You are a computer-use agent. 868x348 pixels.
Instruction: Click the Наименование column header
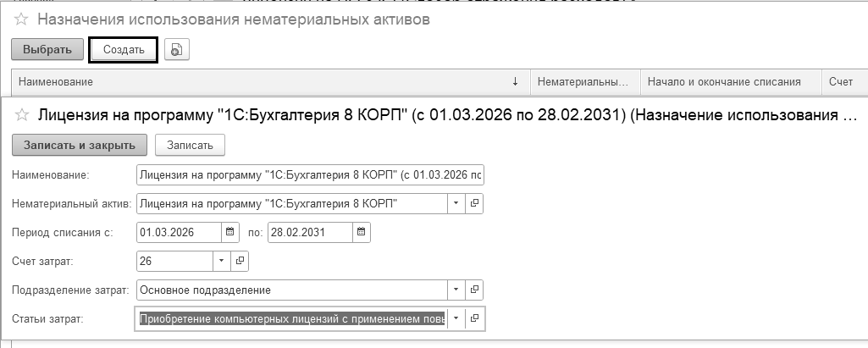(271, 82)
